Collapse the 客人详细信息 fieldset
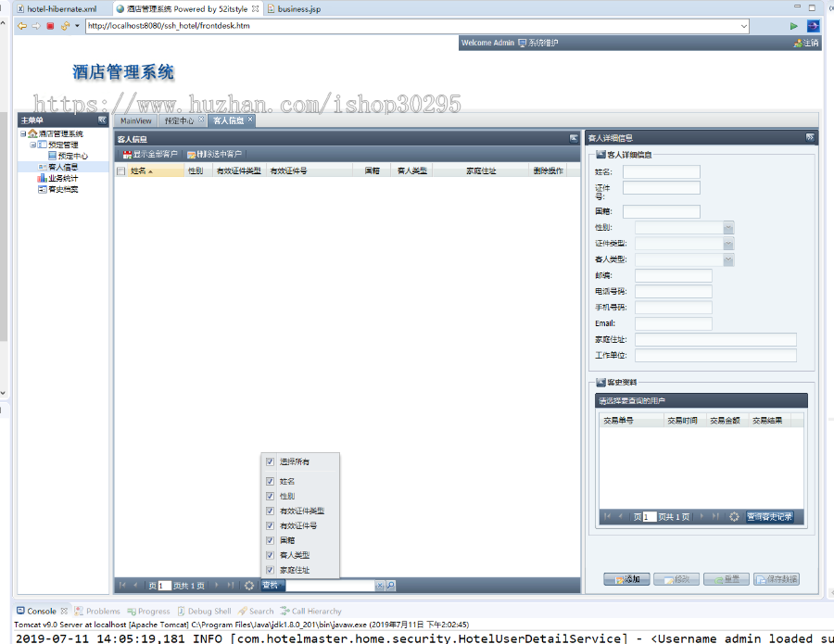Viewport: 834px width, 644px height. click(x=600, y=155)
